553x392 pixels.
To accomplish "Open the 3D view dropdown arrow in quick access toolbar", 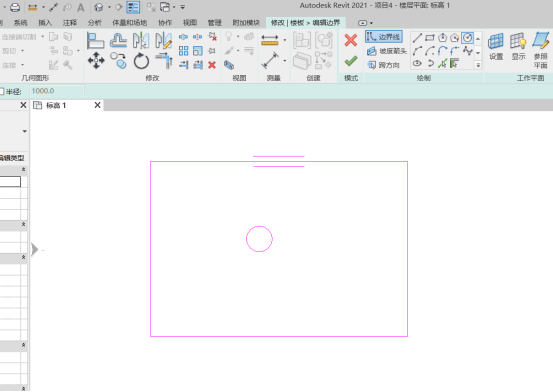I will [x=109, y=7].
